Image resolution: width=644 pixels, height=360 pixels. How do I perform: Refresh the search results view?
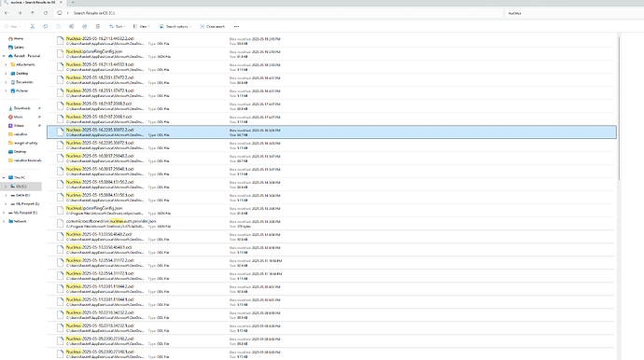[46, 13]
